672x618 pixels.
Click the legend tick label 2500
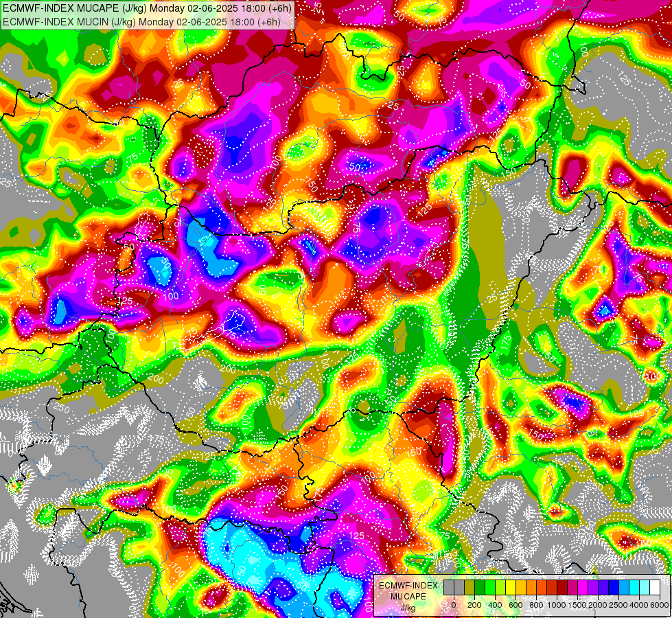click(618, 605)
